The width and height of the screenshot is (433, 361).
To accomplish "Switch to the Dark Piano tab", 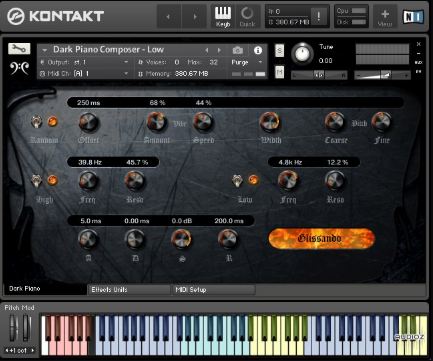I will (45, 289).
